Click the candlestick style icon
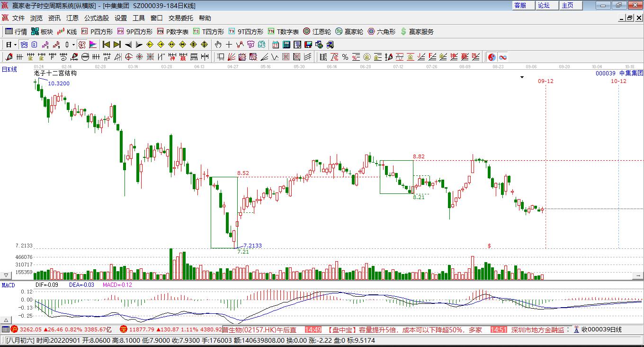644x347 pixels. click(x=67, y=45)
